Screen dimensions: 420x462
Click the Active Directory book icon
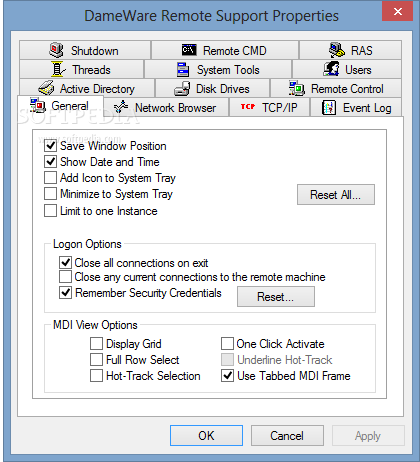pos(46,88)
